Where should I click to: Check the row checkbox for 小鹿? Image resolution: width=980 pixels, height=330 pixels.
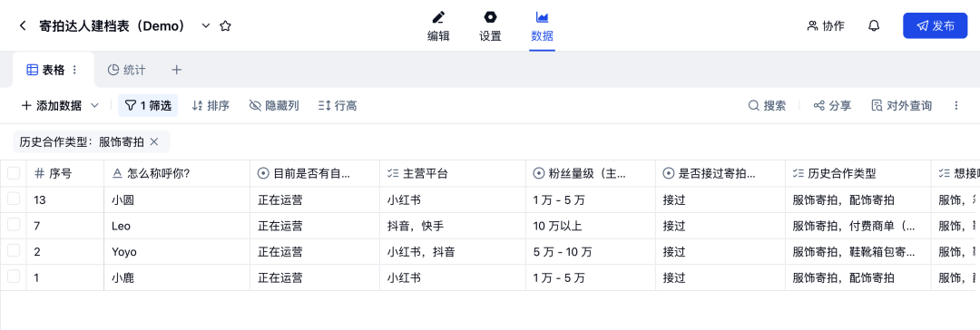(13, 277)
